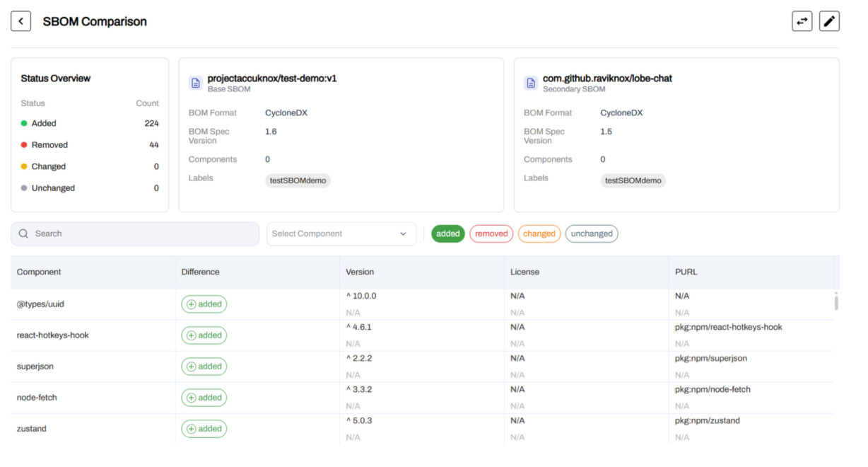Click the added badge on the superjson row

point(204,366)
